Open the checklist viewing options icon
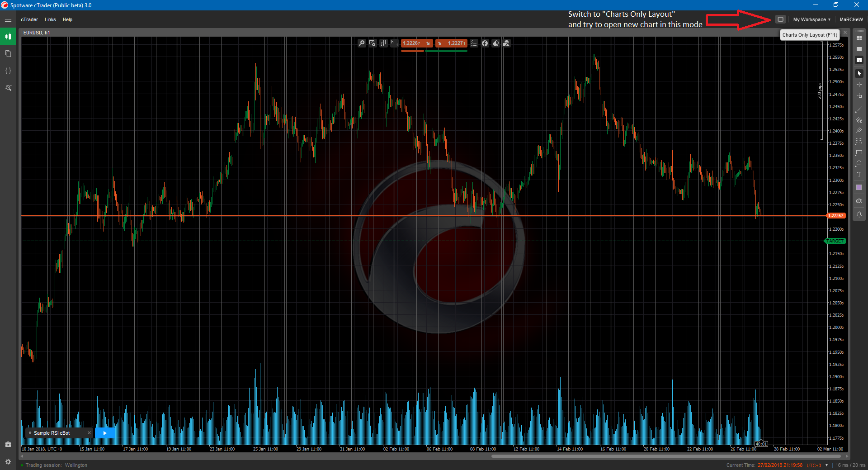868x470 pixels. pos(474,43)
